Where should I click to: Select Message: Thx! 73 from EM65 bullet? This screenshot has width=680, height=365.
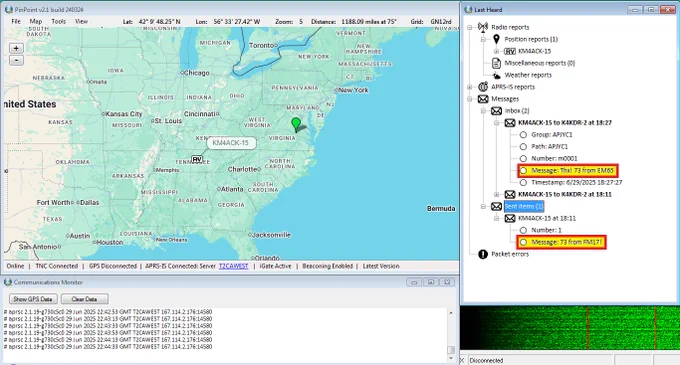coord(523,171)
